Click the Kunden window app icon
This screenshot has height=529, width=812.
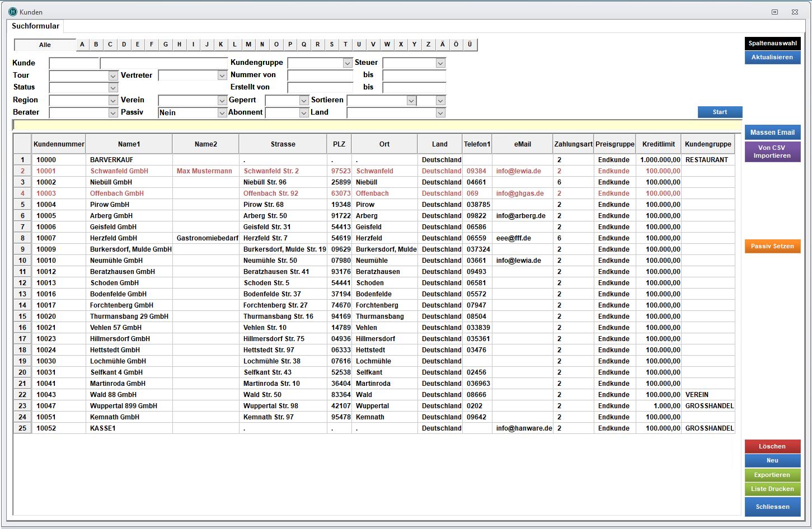13,12
